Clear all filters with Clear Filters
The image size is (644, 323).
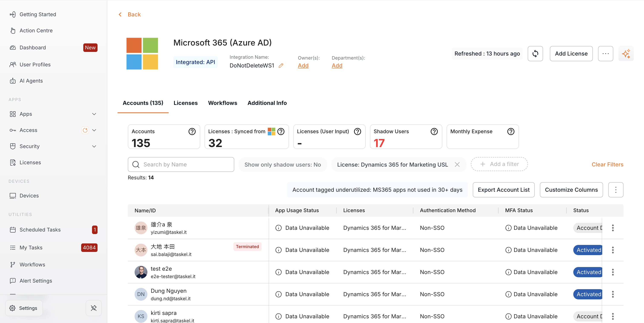pyautogui.click(x=607, y=164)
